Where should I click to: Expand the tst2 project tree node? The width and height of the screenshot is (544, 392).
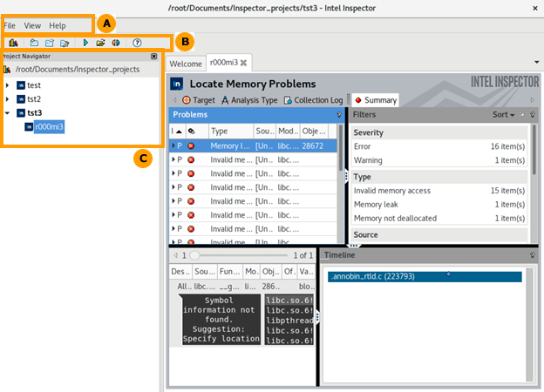[x=8, y=99]
